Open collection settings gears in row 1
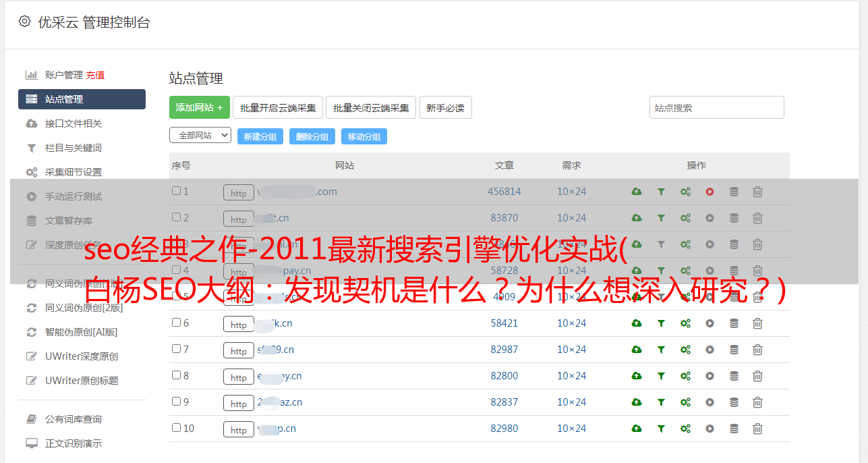The width and height of the screenshot is (868, 463). [x=685, y=192]
